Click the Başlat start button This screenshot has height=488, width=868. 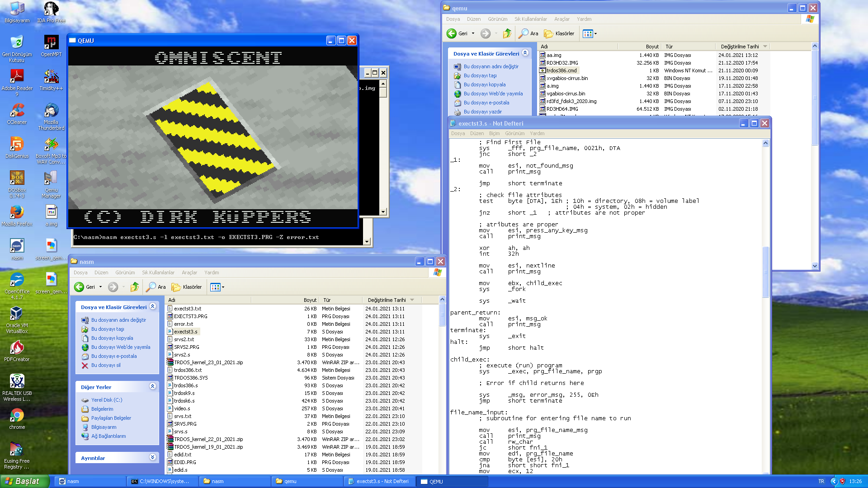tap(24, 481)
